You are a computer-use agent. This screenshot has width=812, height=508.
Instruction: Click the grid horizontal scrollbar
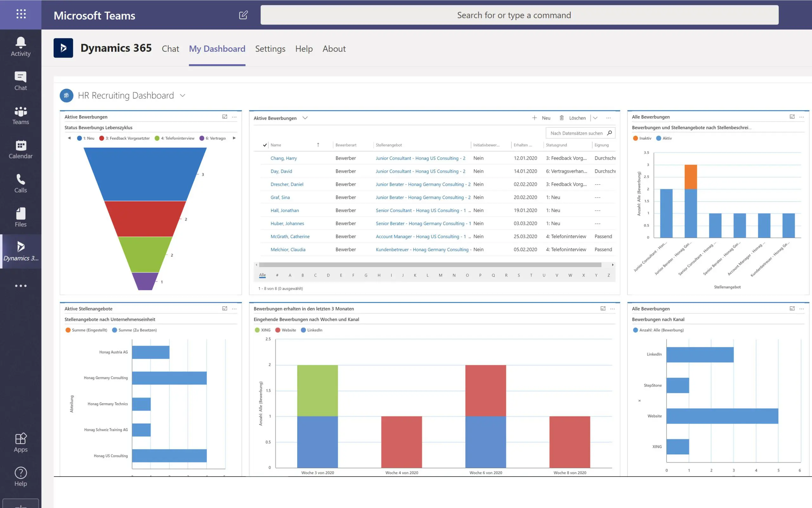tap(430, 265)
